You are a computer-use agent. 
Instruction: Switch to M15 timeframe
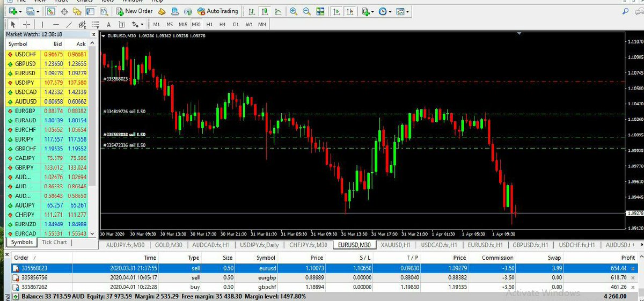coord(183,25)
